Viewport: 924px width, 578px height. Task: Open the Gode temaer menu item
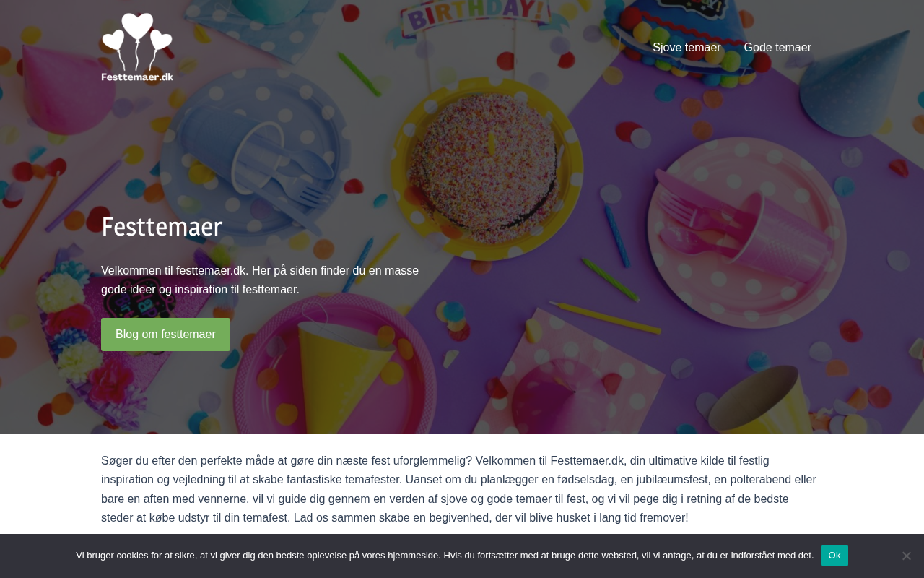[777, 48]
